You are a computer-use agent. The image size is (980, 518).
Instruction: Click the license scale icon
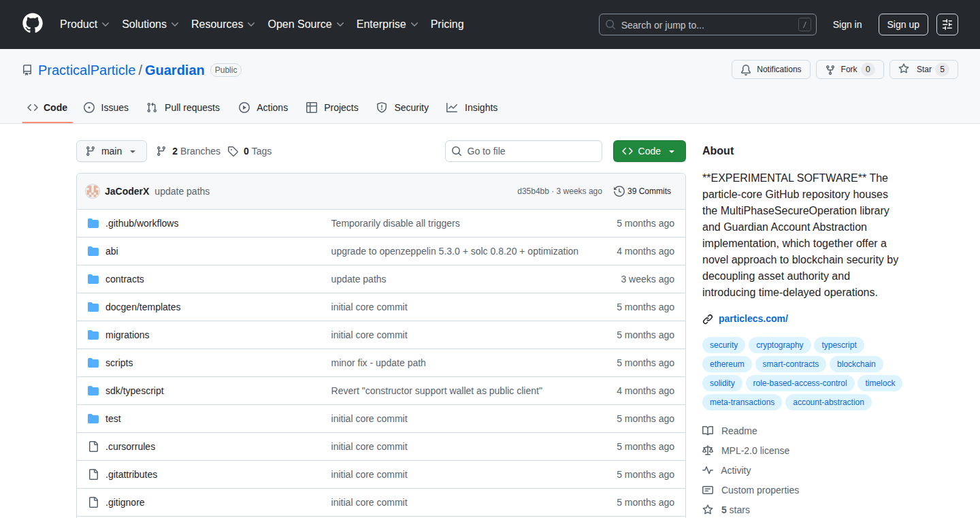[x=708, y=451]
